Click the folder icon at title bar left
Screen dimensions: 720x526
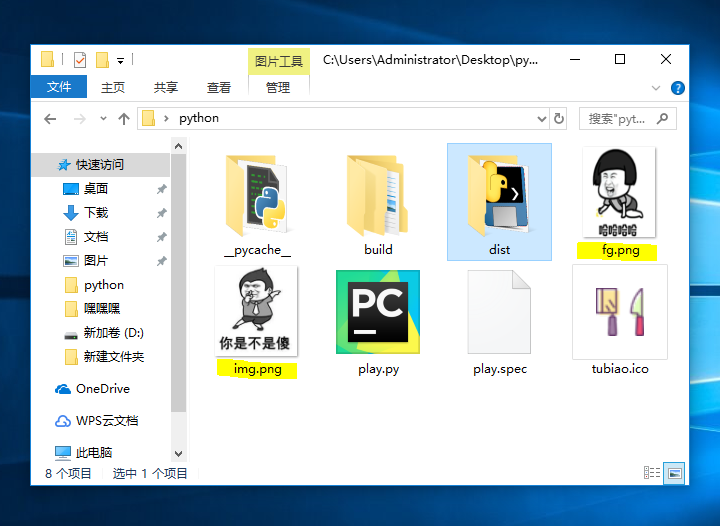[47, 59]
